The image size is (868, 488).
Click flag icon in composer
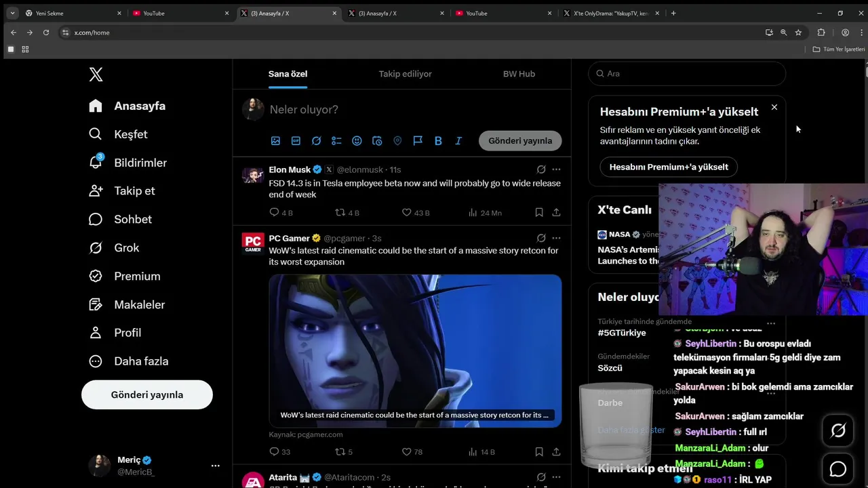[x=418, y=141]
